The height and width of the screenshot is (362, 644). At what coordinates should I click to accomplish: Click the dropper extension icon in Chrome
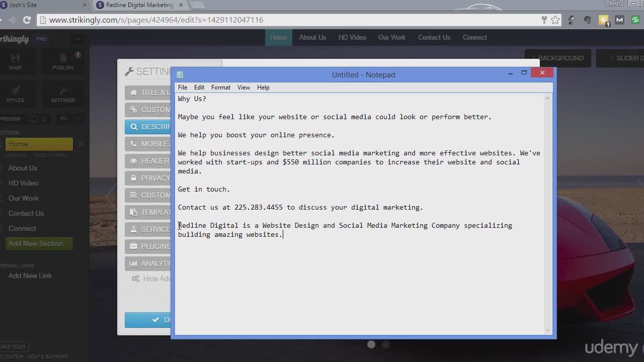click(x=571, y=20)
